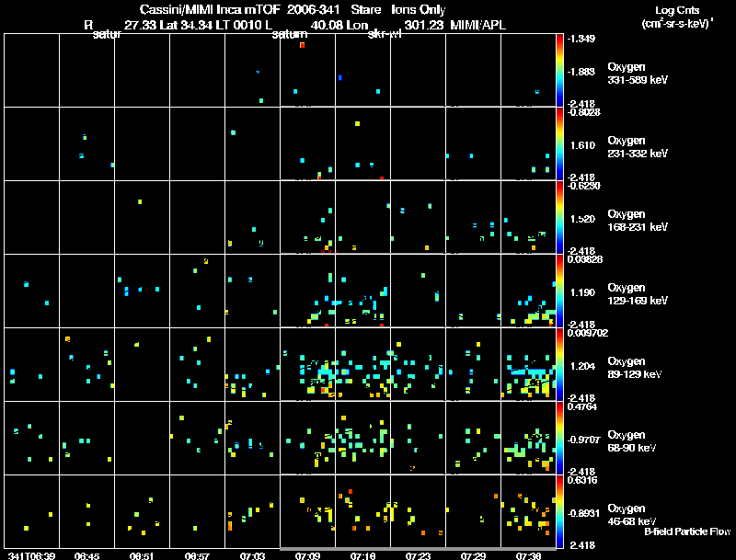Click the 'skr-wl' annotation above the plot
This screenshot has height=560, width=736.
(385, 34)
